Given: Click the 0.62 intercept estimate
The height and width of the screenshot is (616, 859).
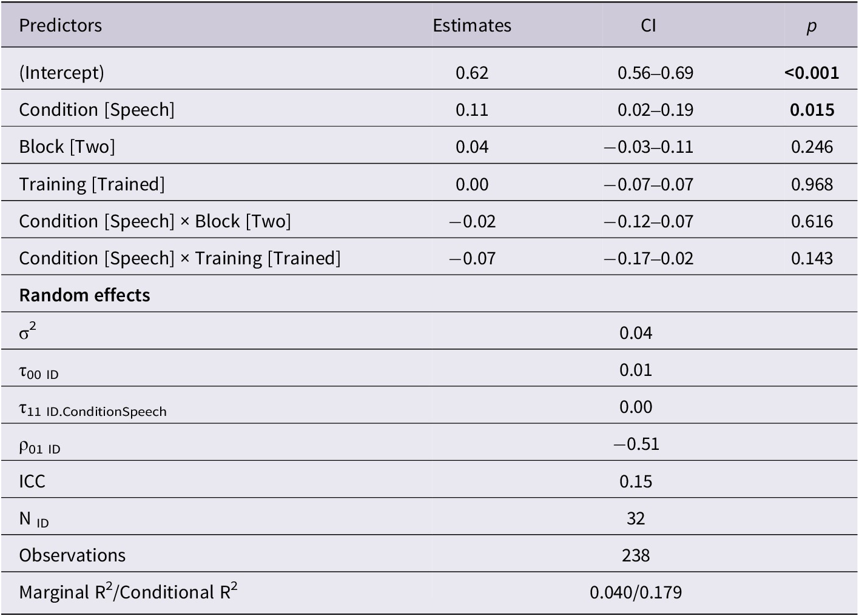Looking at the screenshot, I should [x=472, y=73].
